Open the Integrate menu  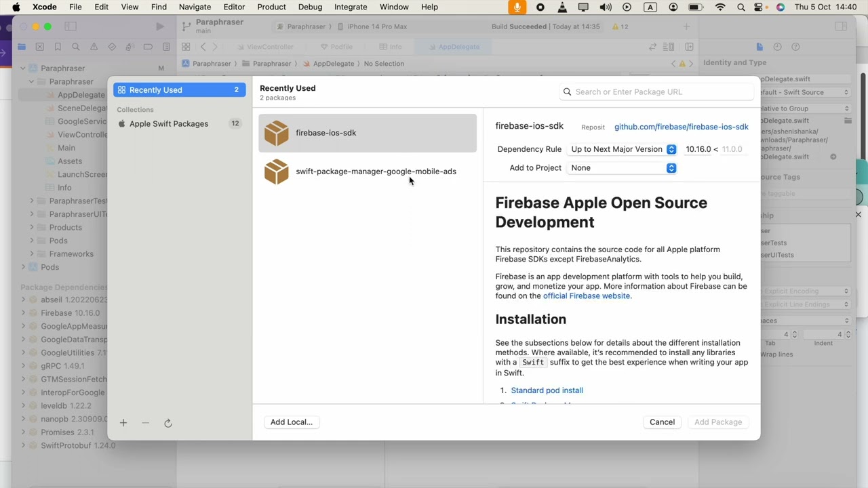click(x=351, y=7)
